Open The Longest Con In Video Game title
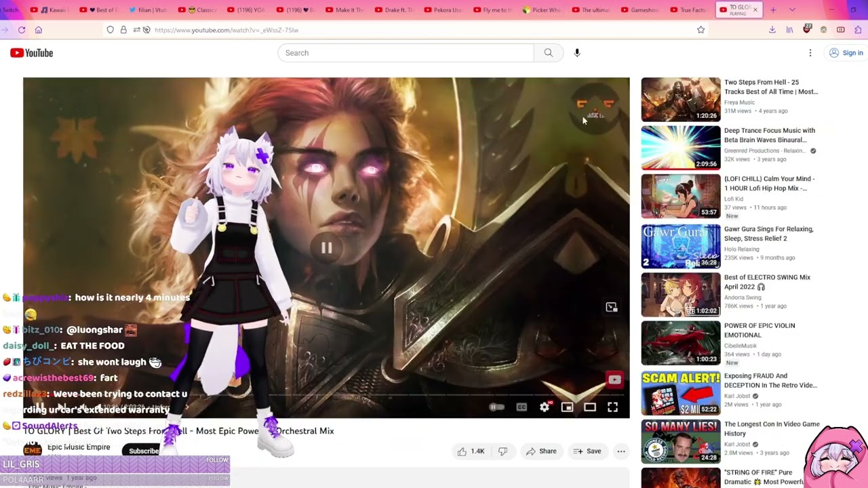The image size is (868, 488). (772, 428)
